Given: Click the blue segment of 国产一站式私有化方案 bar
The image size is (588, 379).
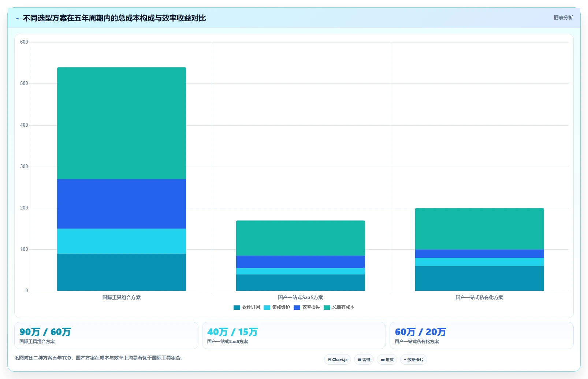Looking at the screenshot, I should (479, 254).
